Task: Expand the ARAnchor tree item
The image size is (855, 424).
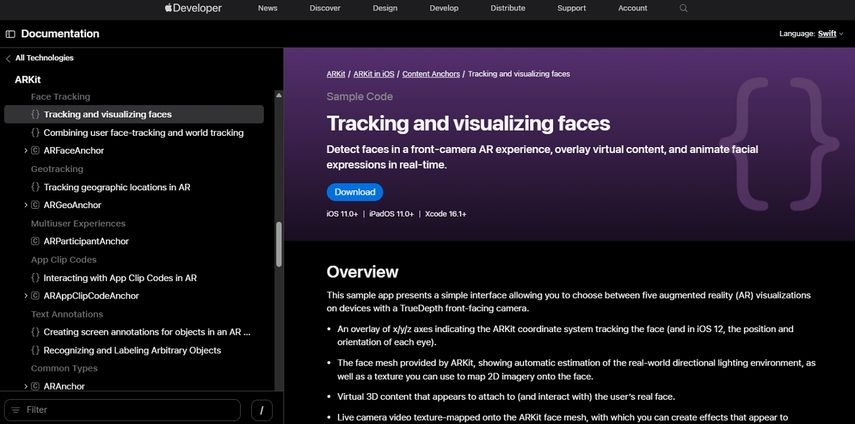Action: click(x=26, y=386)
